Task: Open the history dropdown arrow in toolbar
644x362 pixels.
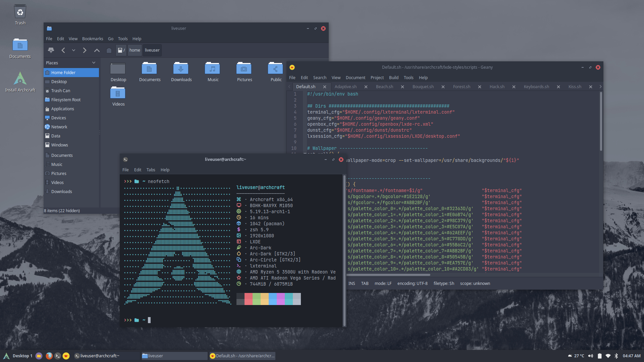Action: click(73, 50)
